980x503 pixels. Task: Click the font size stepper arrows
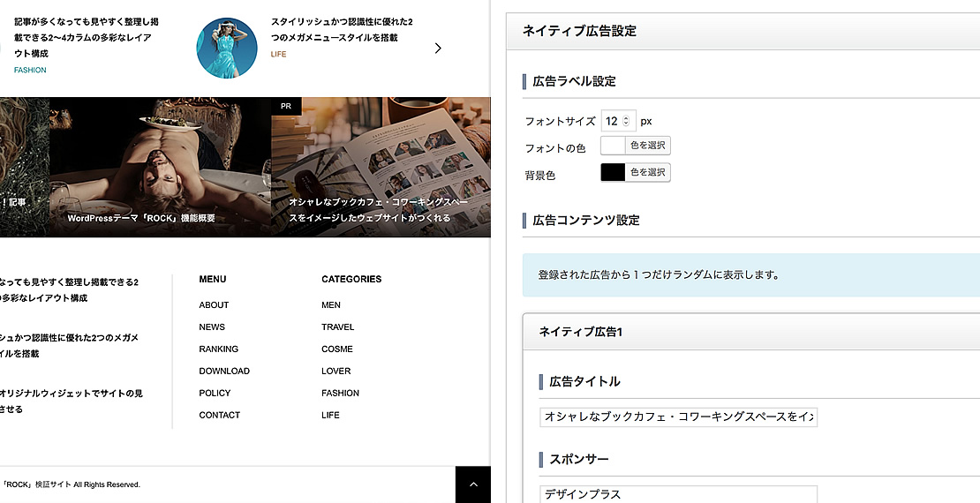626,121
